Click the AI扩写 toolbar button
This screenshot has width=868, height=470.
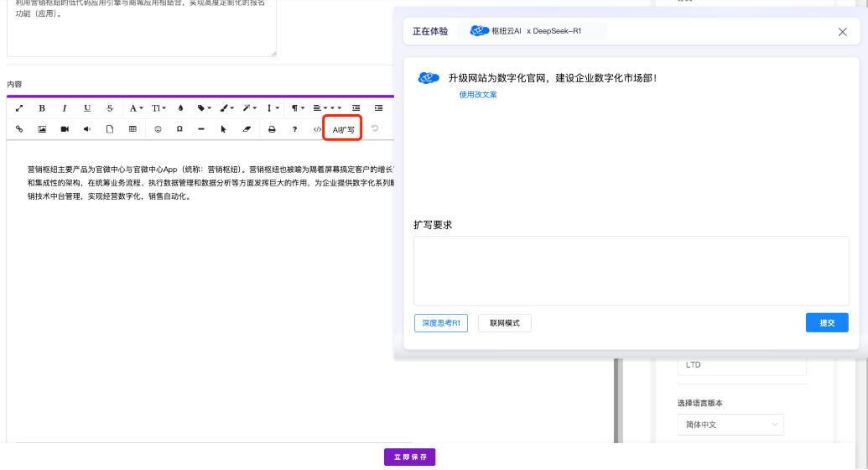(x=343, y=129)
